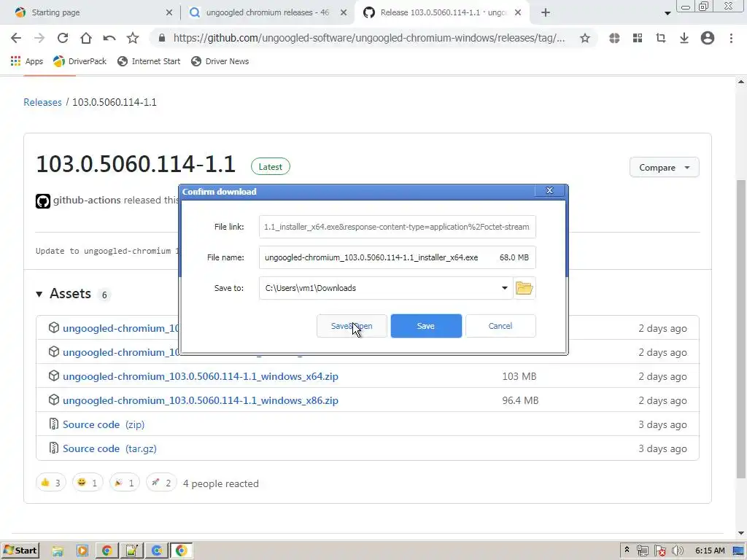
Task: Open the Releases breadcrumb link
Action: (x=42, y=102)
